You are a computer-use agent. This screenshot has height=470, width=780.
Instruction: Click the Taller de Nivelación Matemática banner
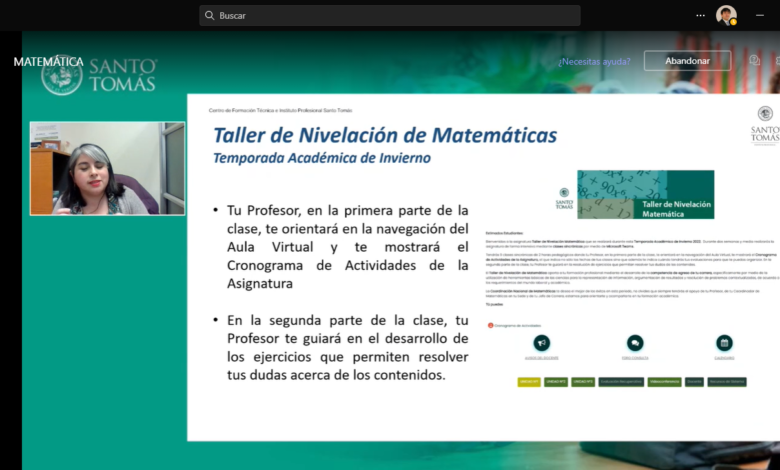(646, 194)
